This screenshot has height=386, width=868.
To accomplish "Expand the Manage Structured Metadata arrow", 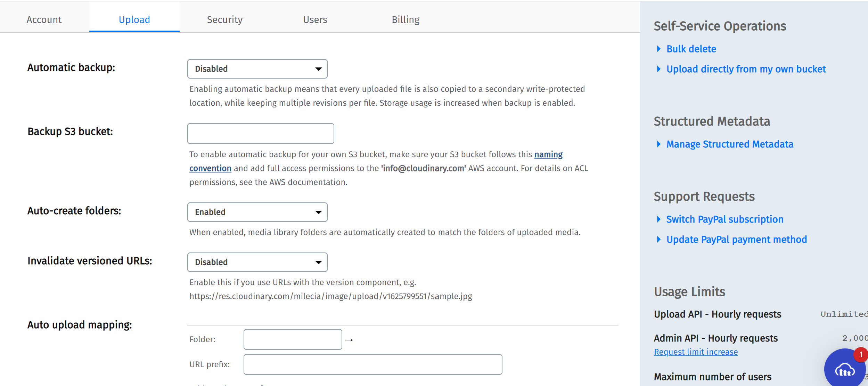I will [x=658, y=144].
